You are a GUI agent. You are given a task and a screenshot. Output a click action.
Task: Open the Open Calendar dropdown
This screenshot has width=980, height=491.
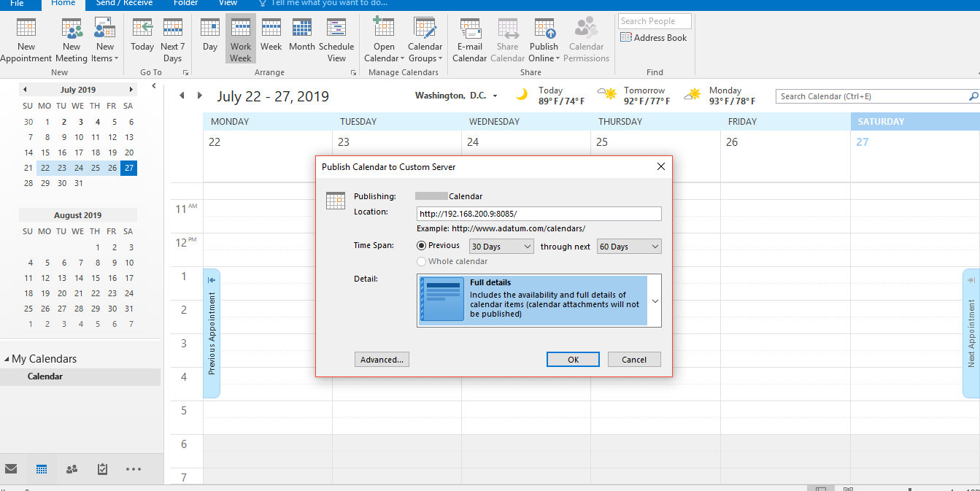(x=384, y=40)
